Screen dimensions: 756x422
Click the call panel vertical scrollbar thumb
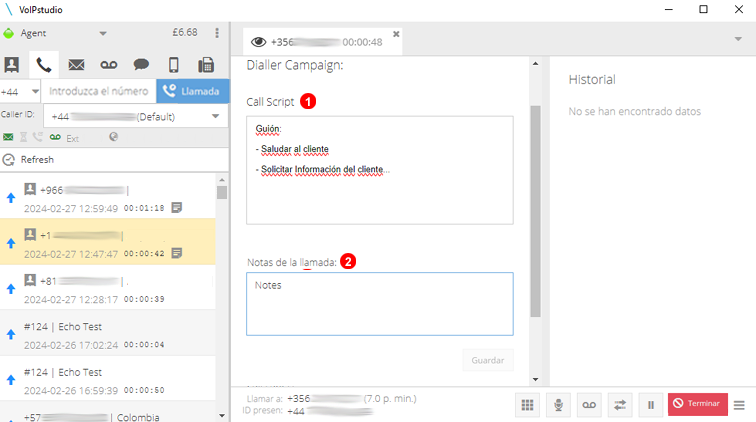click(x=535, y=211)
